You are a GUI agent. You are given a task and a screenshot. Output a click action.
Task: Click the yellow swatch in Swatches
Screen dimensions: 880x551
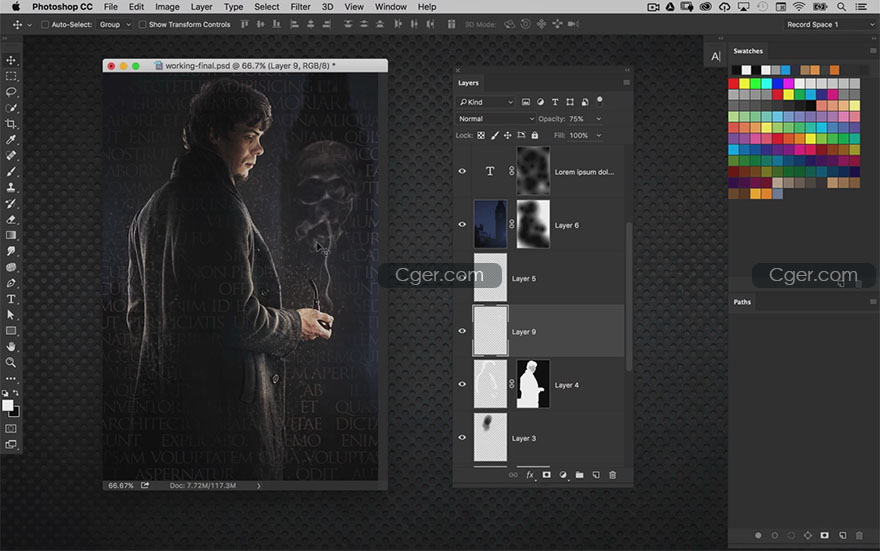coord(744,84)
